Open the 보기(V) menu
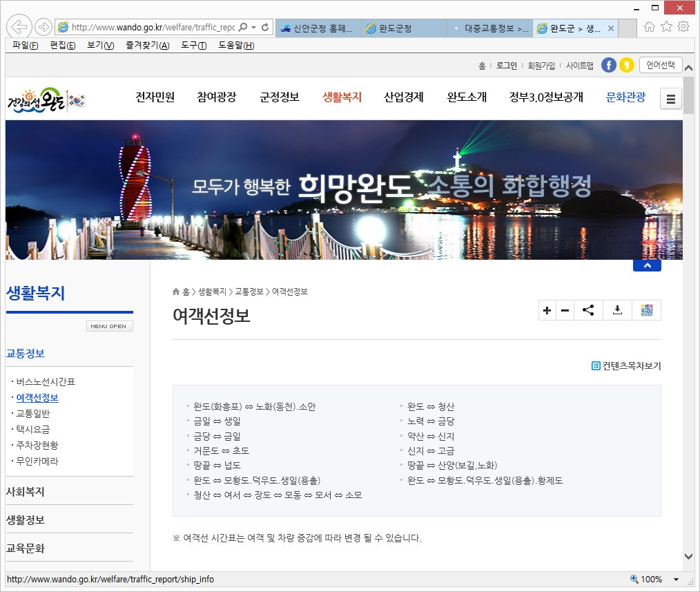700x592 pixels. point(101,45)
